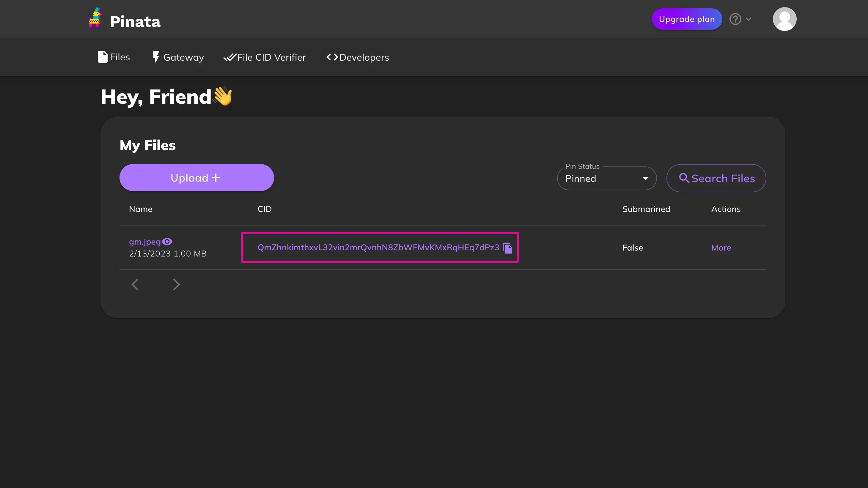Screen dimensions: 868x488
Task: Open the File CID Verifier tab
Action: [x=265, y=57]
